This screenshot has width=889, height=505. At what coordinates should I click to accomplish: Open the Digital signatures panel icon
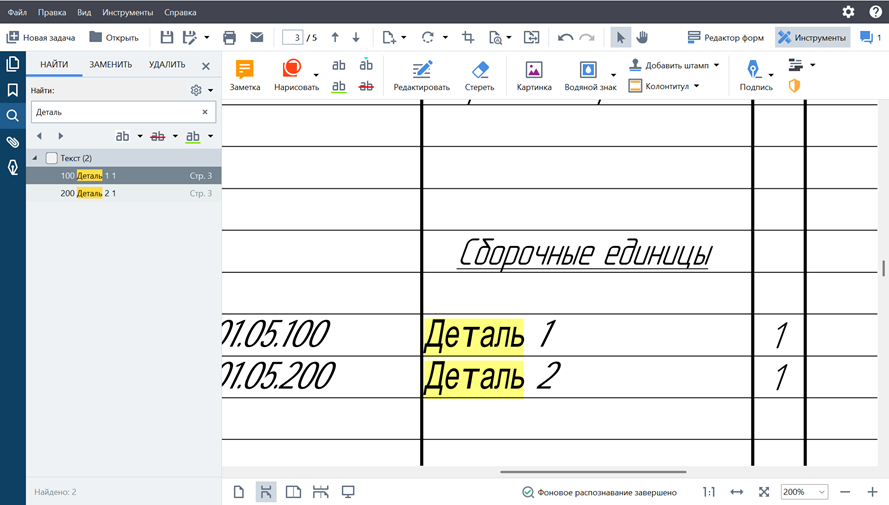[12, 167]
